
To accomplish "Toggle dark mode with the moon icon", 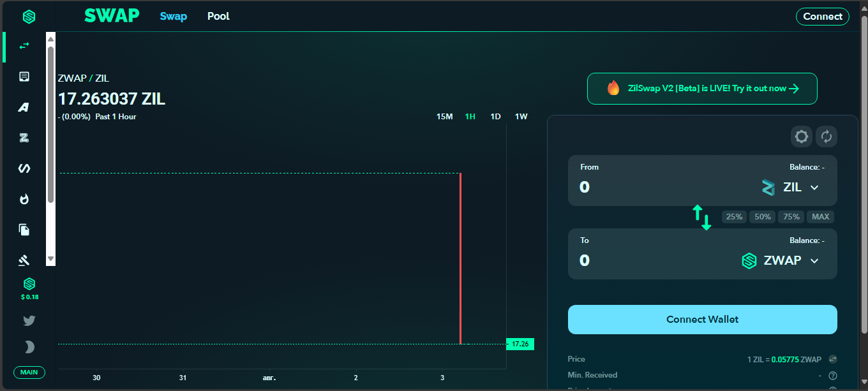I will 29,347.
